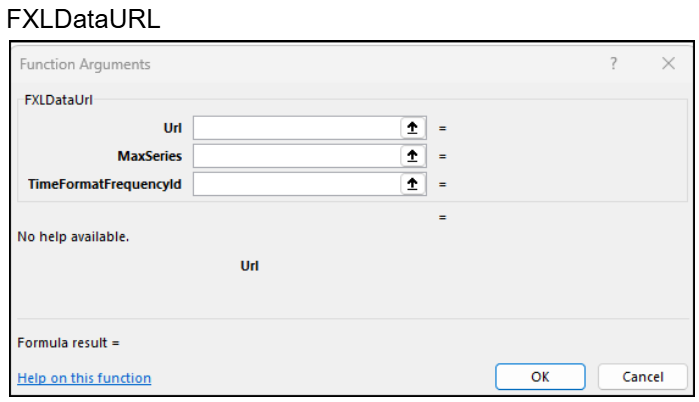Click the bold Url description heading
This screenshot has height=402, width=699.
tap(250, 266)
